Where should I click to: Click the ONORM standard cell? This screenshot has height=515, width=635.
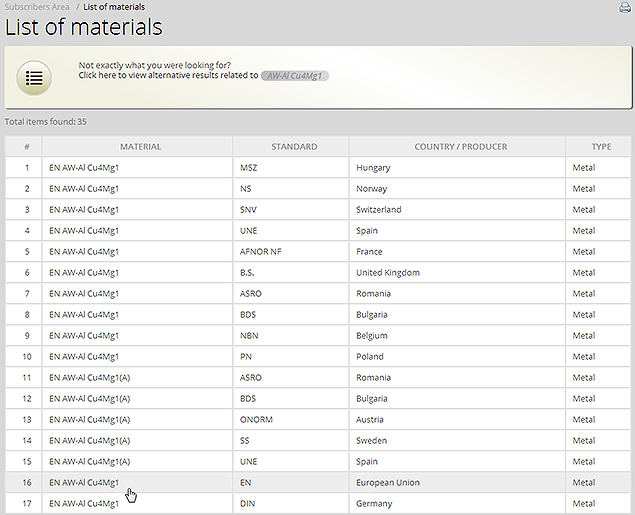coord(291,420)
